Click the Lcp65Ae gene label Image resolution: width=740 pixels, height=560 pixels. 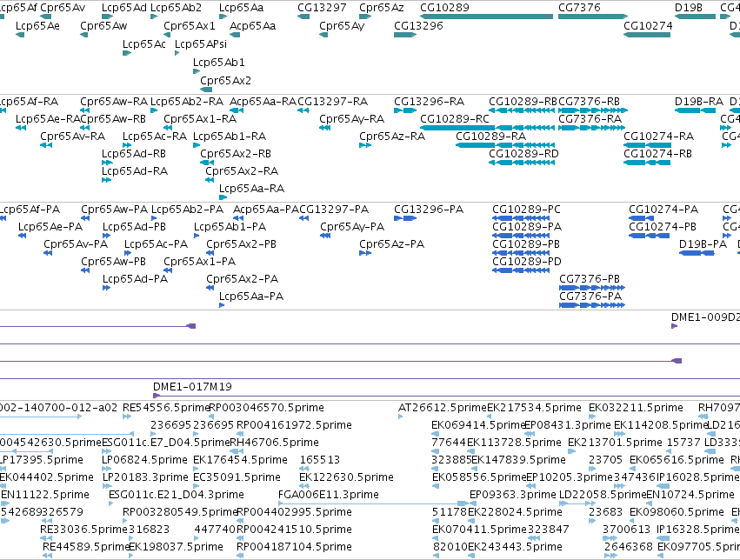pyautogui.click(x=37, y=25)
